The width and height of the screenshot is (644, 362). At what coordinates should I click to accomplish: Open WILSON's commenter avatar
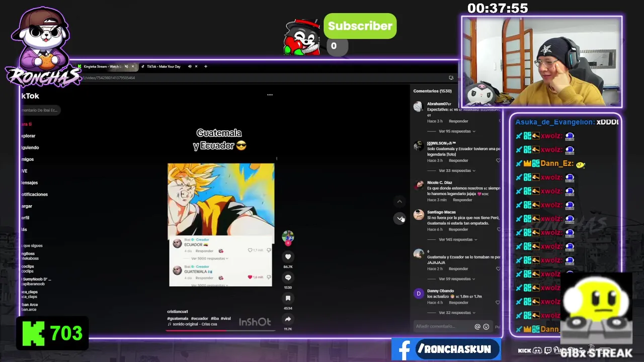point(418,146)
